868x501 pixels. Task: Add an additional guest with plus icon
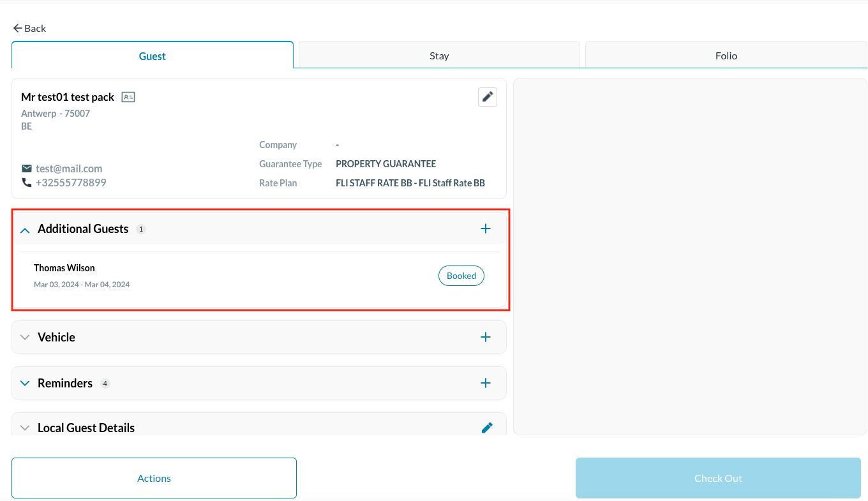click(485, 228)
